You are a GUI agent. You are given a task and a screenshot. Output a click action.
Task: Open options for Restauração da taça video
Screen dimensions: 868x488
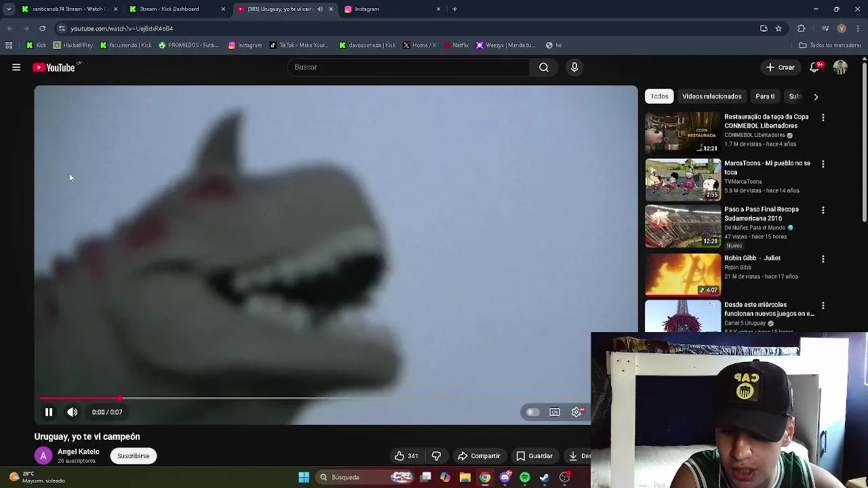tap(823, 117)
